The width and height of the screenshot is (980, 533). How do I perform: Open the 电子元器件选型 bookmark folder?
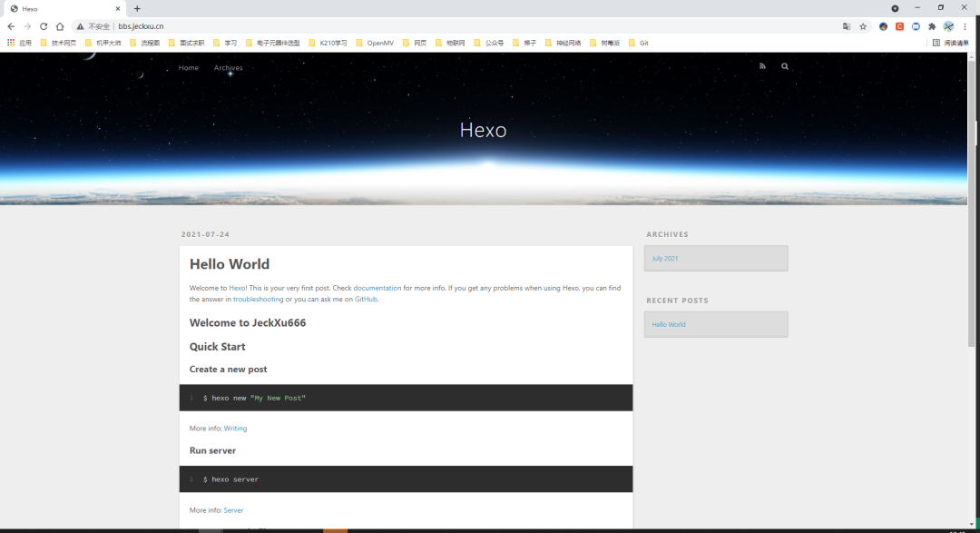[272, 44]
